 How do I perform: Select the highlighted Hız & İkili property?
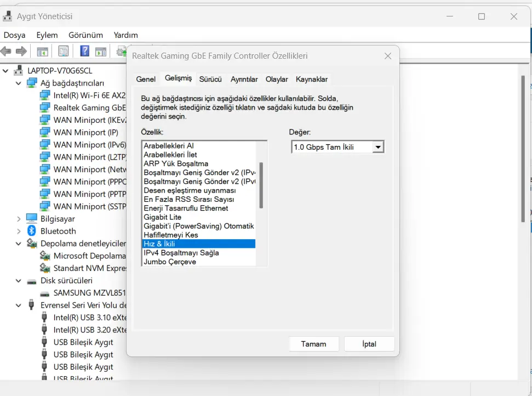pyautogui.click(x=198, y=244)
